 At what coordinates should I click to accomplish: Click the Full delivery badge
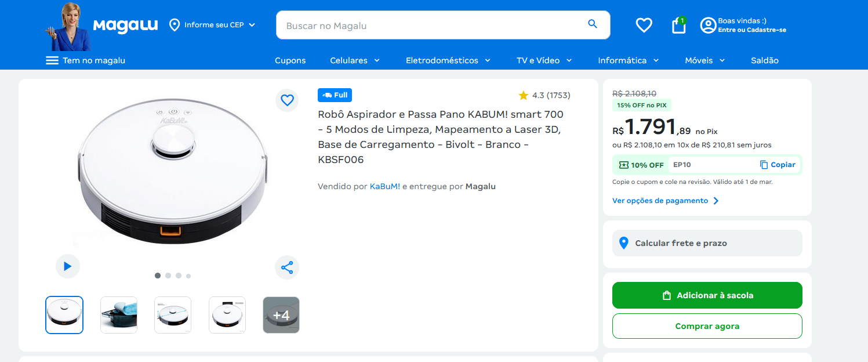(x=335, y=95)
